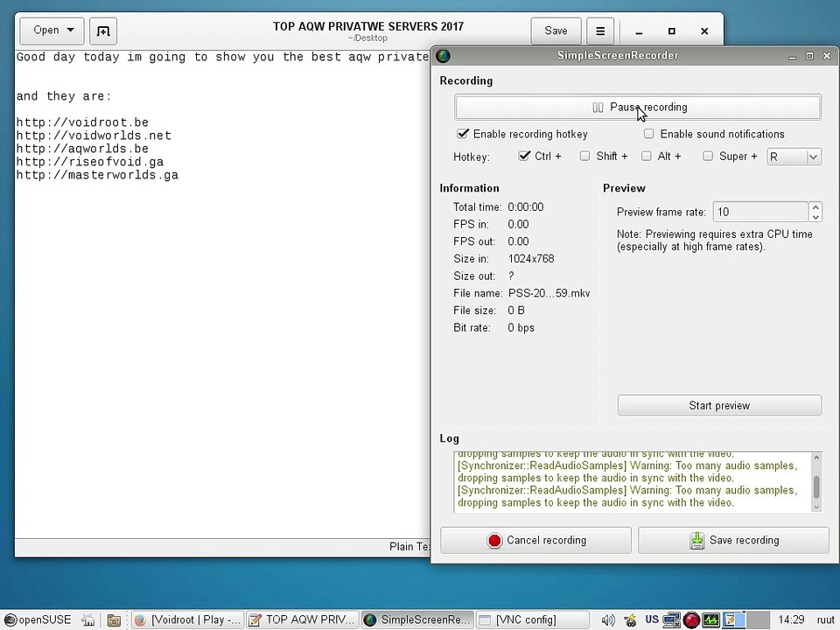Enable sound notifications checkbox
Screen dimensions: 840x630
[x=648, y=133]
